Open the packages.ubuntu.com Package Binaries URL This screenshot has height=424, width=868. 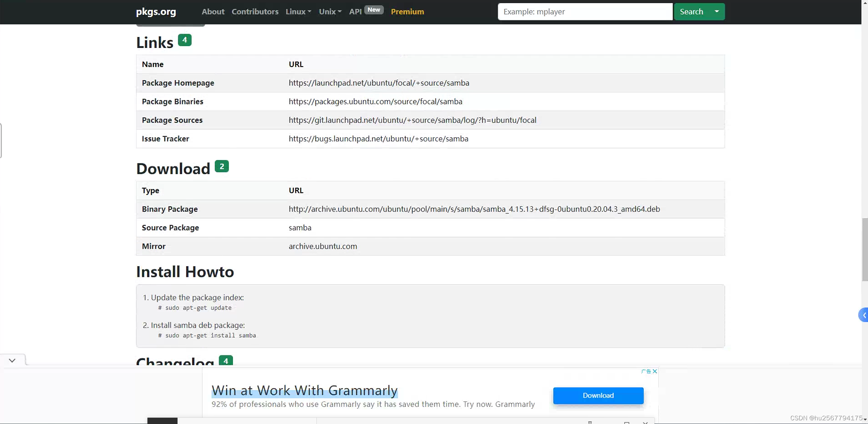click(376, 101)
